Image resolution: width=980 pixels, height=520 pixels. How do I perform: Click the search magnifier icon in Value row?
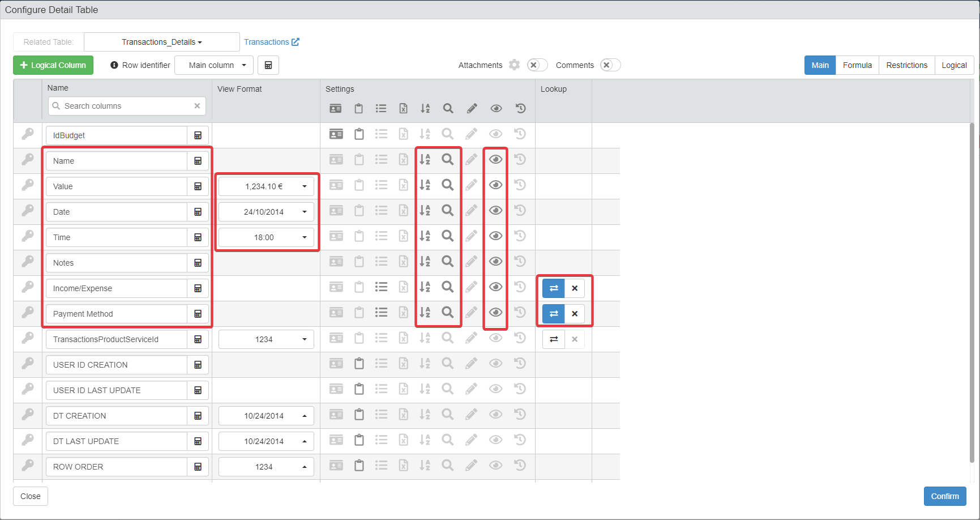[x=447, y=185]
